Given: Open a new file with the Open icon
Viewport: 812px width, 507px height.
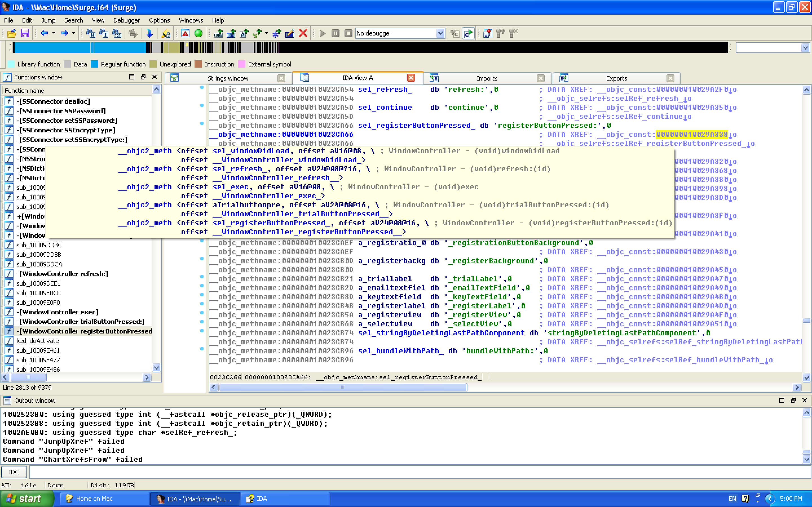Looking at the screenshot, I should point(12,33).
